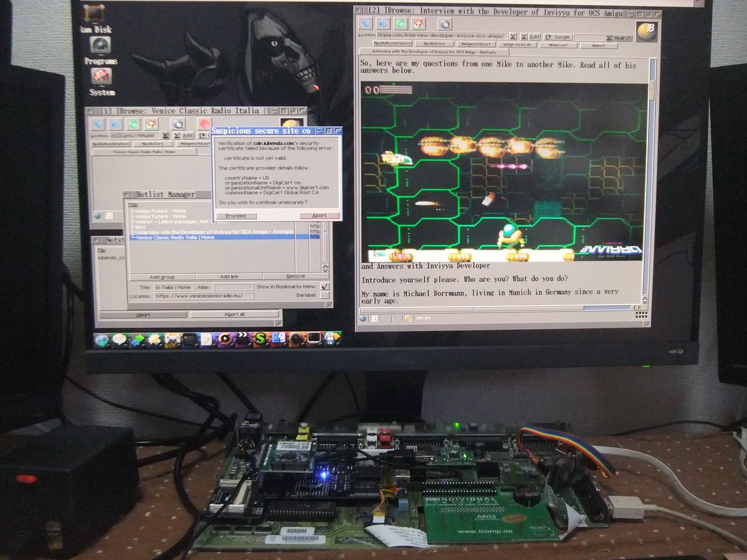Go back in the Inviyya interview IBrowse window
747x560 pixels.
click(x=365, y=24)
